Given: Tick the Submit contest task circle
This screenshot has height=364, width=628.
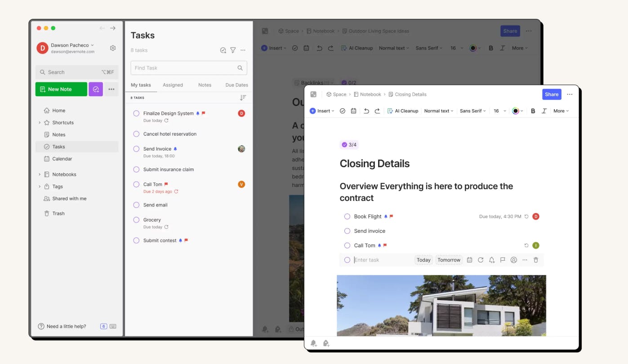Looking at the screenshot, I should coord(136,240).
